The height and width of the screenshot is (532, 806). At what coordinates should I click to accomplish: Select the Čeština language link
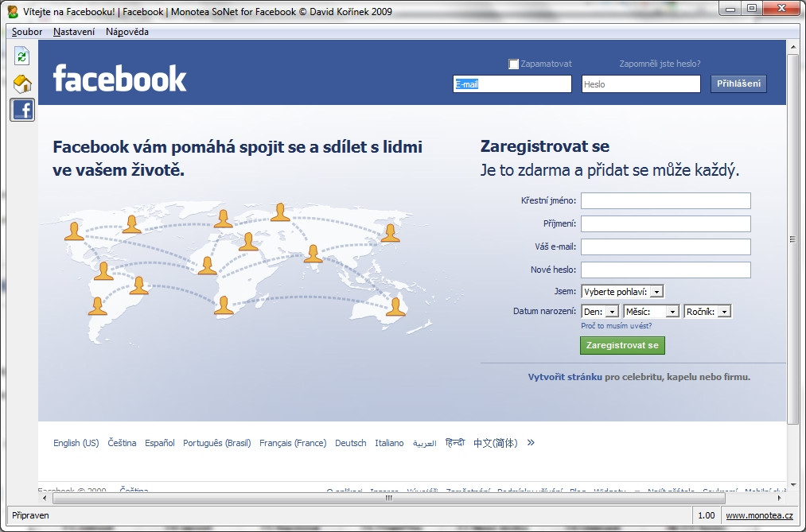click(x=122, y=443)
